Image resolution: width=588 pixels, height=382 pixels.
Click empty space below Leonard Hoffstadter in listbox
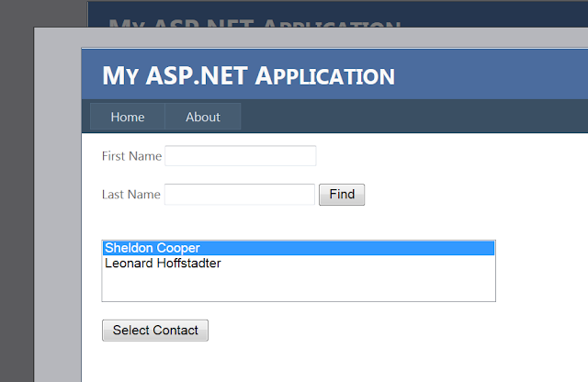pos(298,286)
